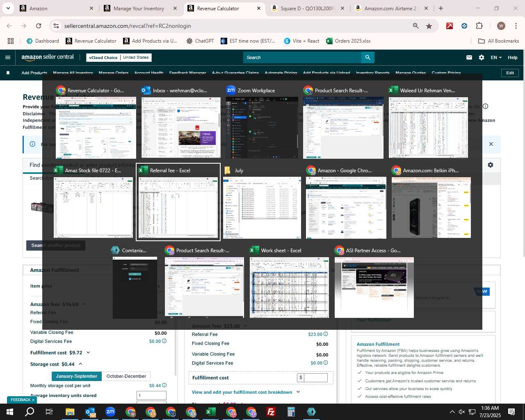Viewport: 525px width, 420px height.
Task: Select January-September storage period
Action: pos(76,376)
